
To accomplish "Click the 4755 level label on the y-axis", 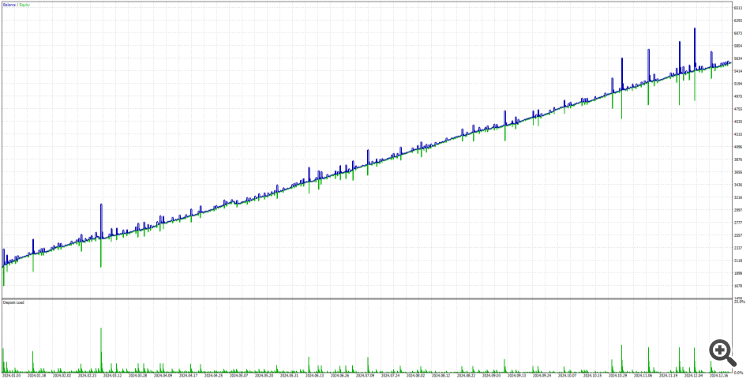I will coord(738,109).
